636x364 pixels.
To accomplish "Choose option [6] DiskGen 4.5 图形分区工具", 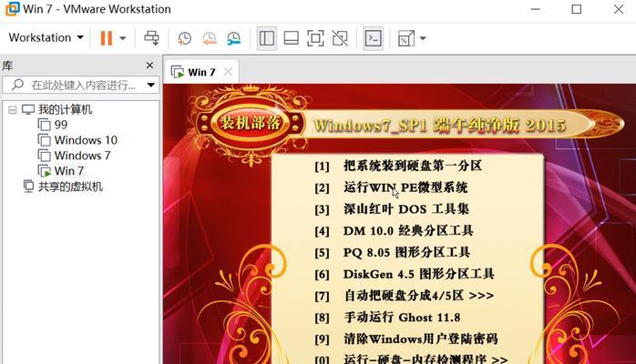I will pyautogui.click(x=405, y=274).
